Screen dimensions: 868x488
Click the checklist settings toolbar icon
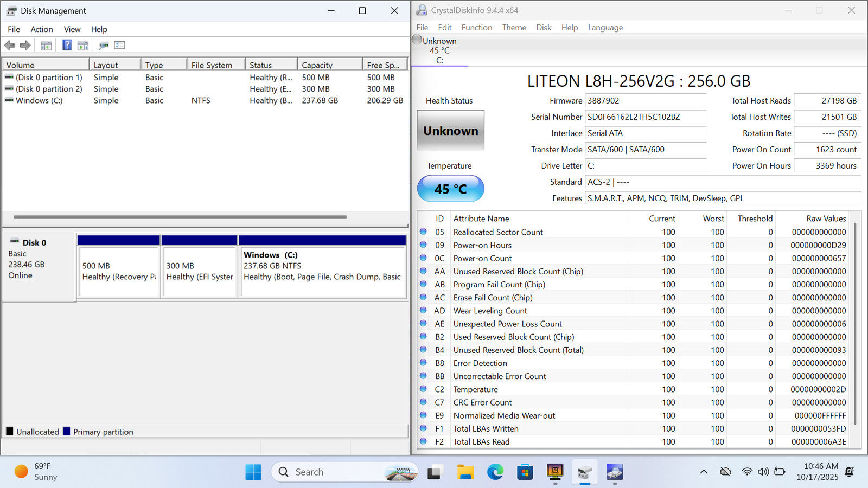click(x=119, y=46)
